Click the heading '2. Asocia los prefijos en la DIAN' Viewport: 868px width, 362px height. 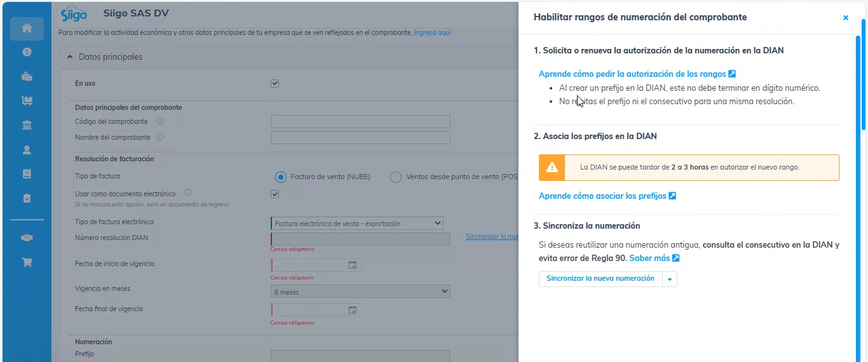595,136
